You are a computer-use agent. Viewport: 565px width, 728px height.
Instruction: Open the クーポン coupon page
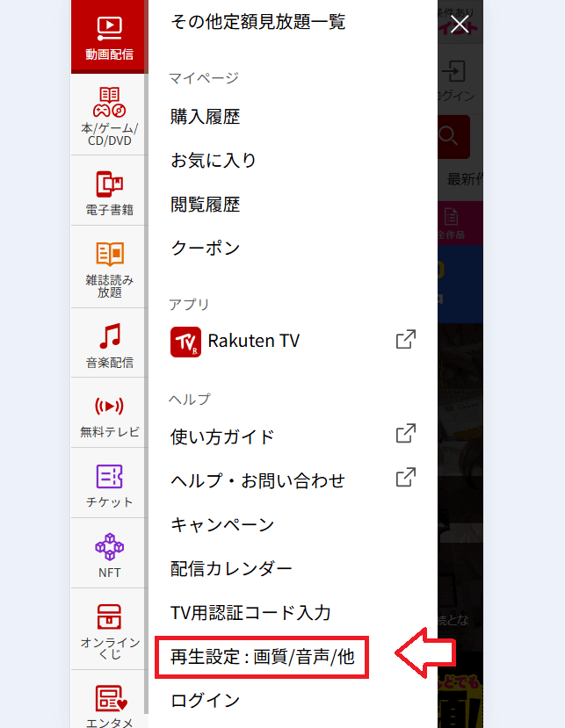tap(205, 248)
